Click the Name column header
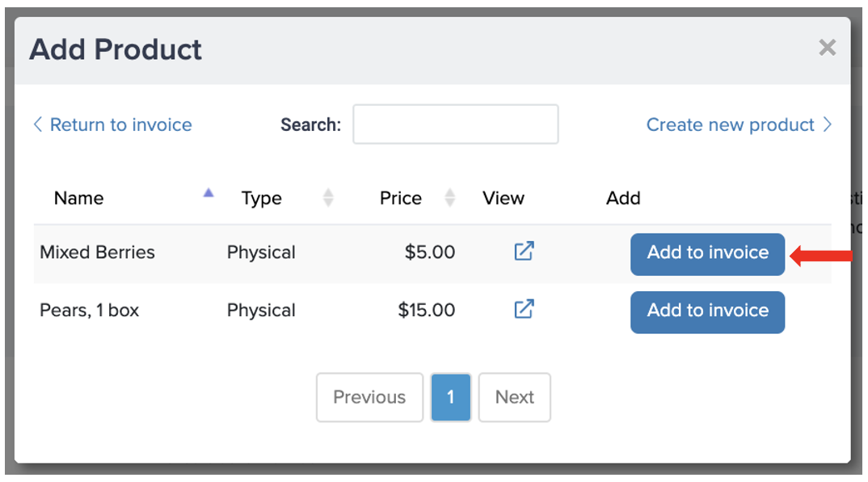Viewport: 868px width, 482px height. [78, 198]
